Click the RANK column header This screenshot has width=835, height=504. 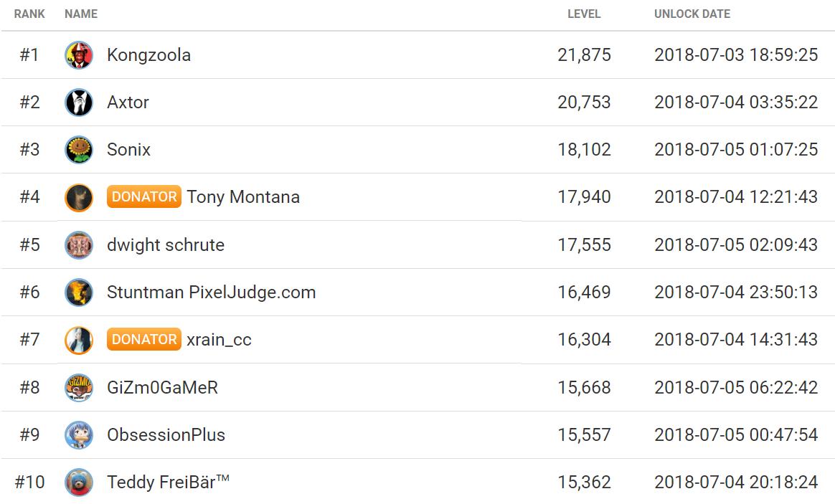coord(29,14)
